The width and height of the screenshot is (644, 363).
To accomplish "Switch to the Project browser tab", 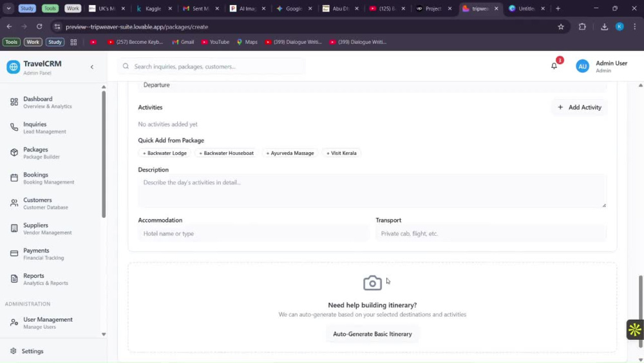I will coord(433,8).
